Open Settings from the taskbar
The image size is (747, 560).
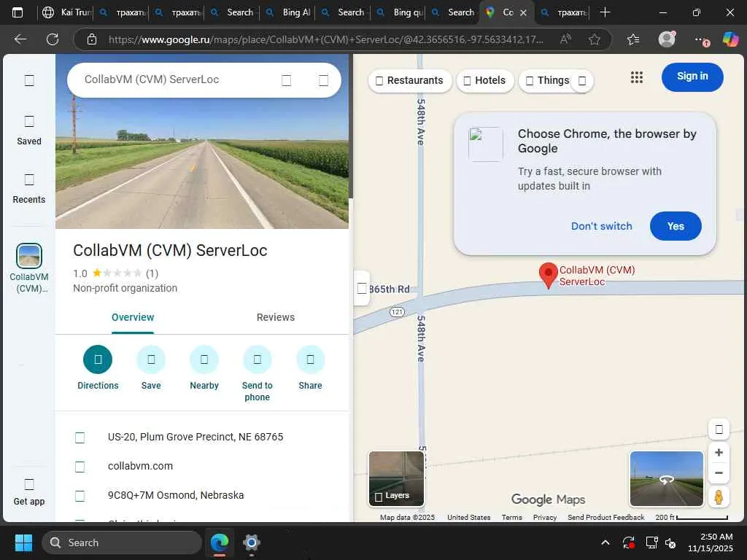click(x=251, y=542)
